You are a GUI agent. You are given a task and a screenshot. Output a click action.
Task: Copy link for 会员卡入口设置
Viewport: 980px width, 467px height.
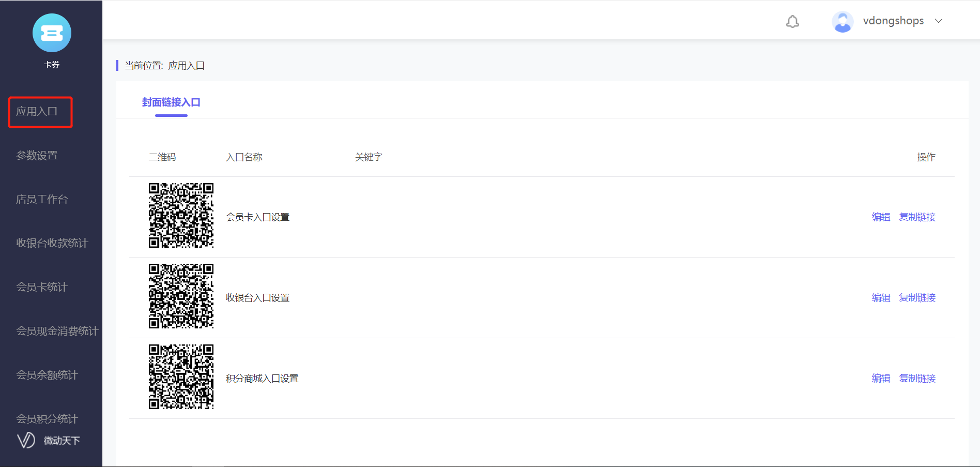click(917, 217)
